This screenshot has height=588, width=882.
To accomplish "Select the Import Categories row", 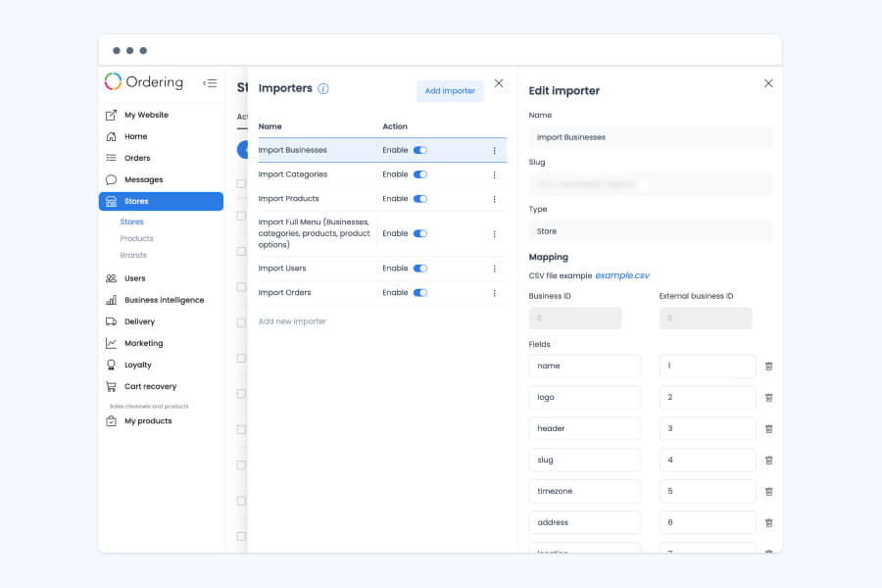I will coord(382,174).
